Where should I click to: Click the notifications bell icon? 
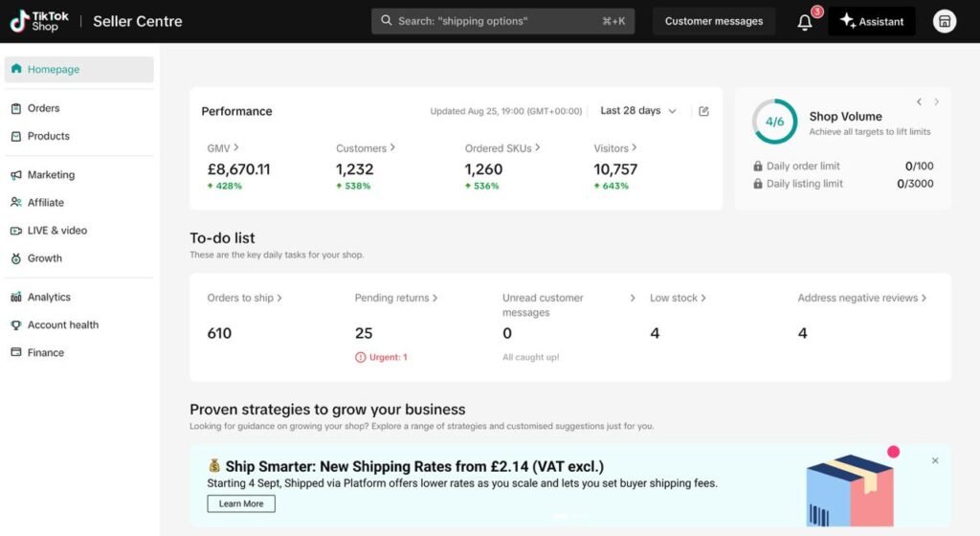pyautogui.click(x=805, y=22)
